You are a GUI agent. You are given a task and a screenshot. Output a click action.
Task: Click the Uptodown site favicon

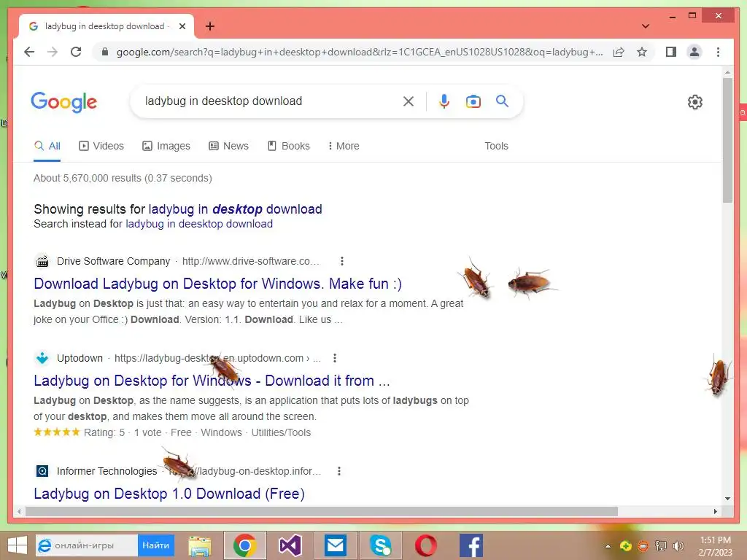pyautogui.click(x=42, y=358)
